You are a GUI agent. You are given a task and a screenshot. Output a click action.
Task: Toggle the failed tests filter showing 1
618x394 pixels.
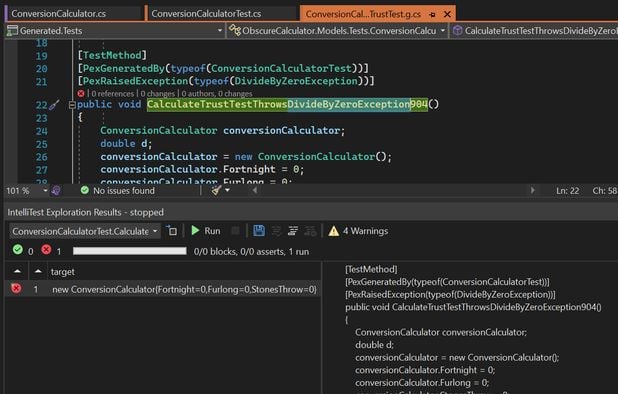52,250
